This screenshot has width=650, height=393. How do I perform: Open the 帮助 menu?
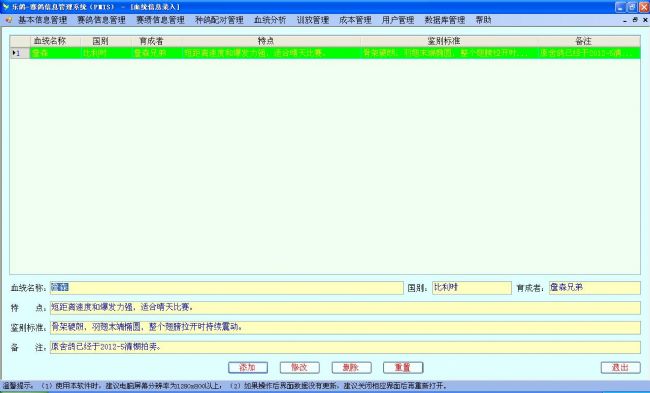(483, 20)
